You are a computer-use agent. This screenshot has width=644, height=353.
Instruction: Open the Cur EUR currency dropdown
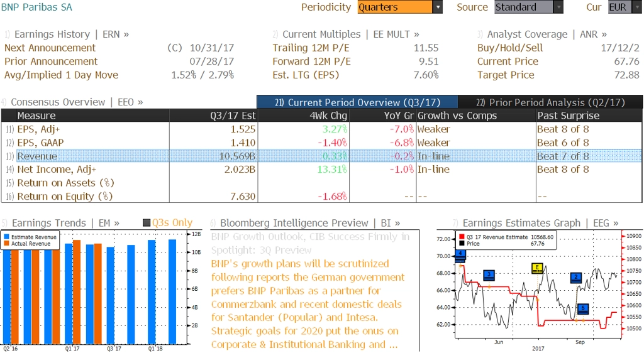tap(625, 7)
